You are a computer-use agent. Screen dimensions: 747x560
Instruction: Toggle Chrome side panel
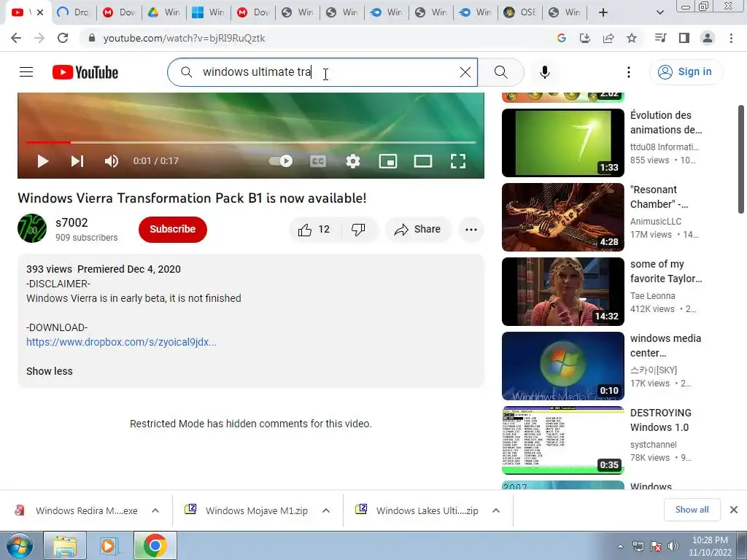tap(684, 38)
